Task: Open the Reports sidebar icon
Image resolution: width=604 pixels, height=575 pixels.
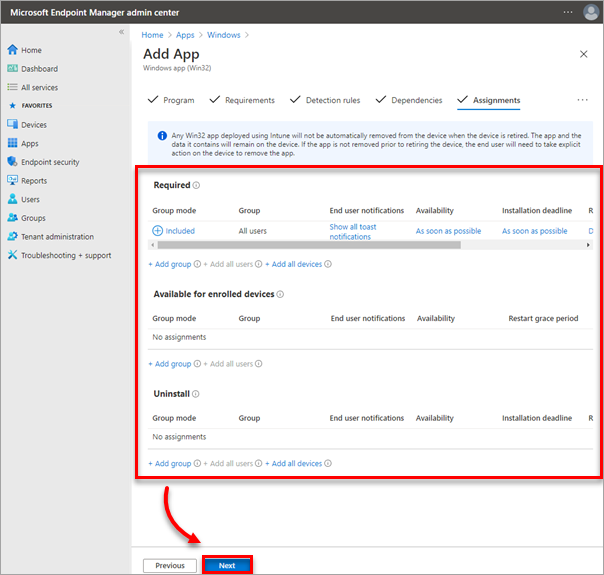Action: pyautogui.click(x=13, y=181)
